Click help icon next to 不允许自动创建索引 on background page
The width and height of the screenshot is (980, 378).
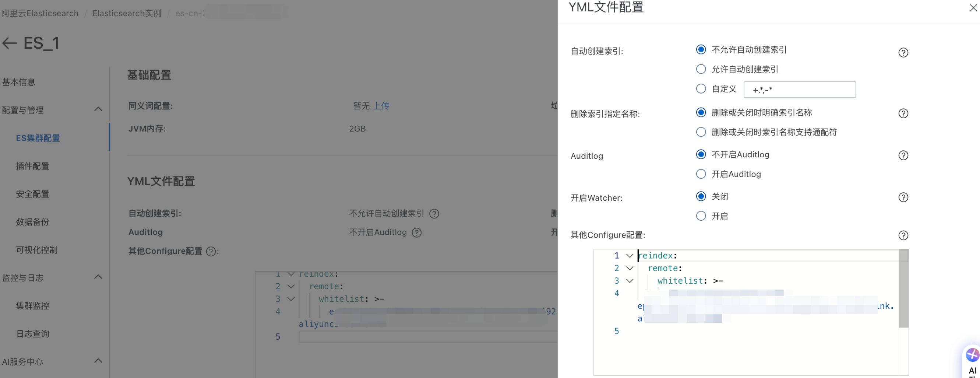[434, 214]
